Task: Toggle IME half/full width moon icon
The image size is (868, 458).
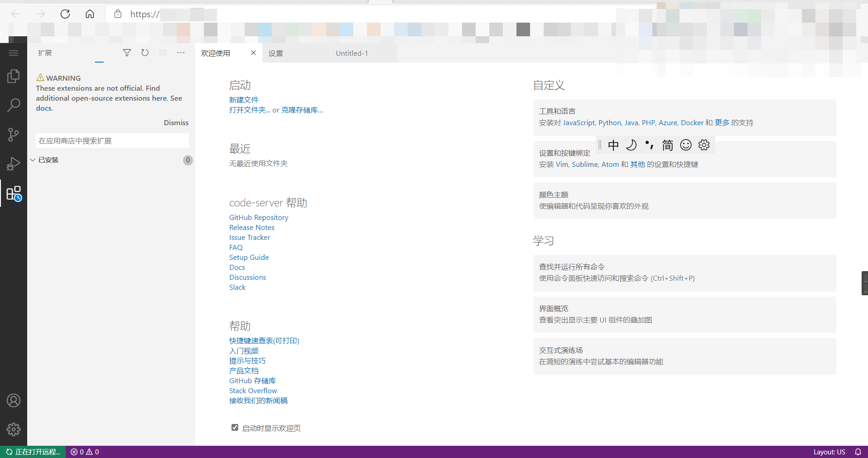Action: tap(632, 145)
